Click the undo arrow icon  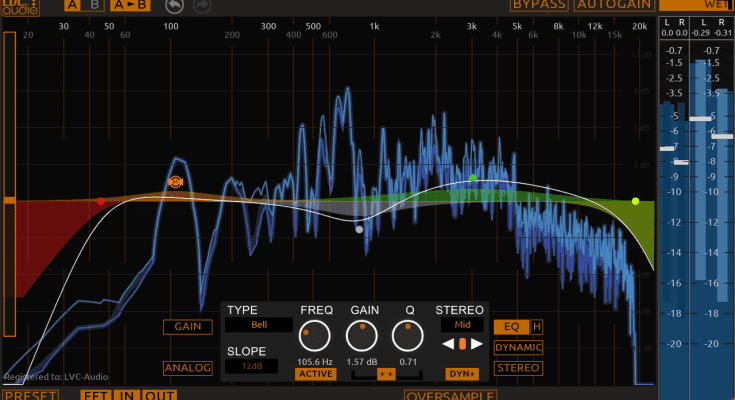[x=174, y=5]
